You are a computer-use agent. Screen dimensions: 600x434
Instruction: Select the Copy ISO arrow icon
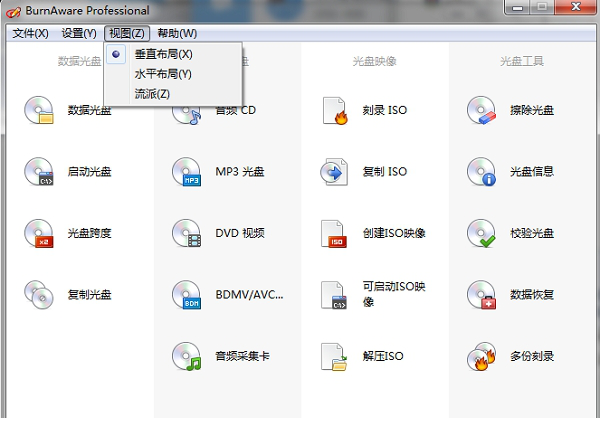(334, 172)
